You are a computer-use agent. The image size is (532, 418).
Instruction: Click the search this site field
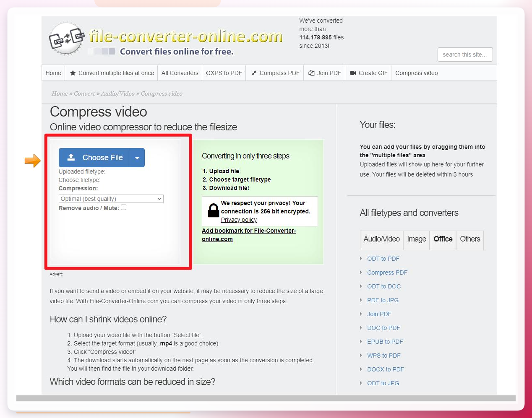pos(465,55)
